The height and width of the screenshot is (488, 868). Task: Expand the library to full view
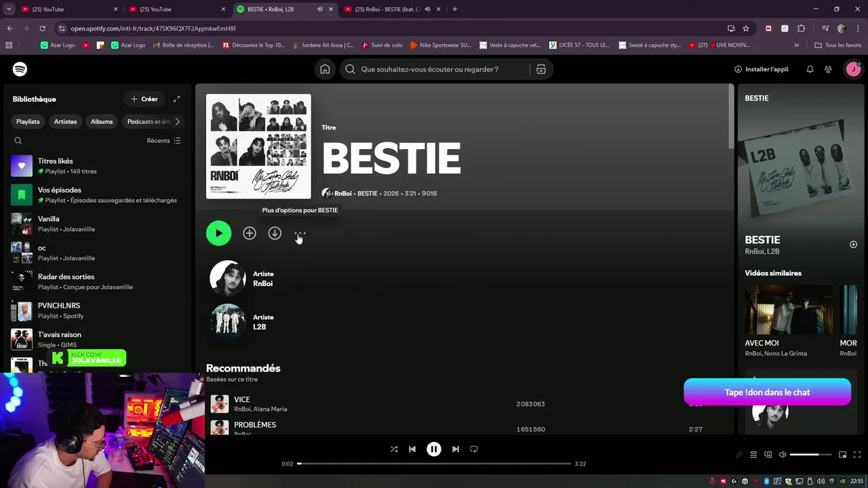[x=176, y=99]
